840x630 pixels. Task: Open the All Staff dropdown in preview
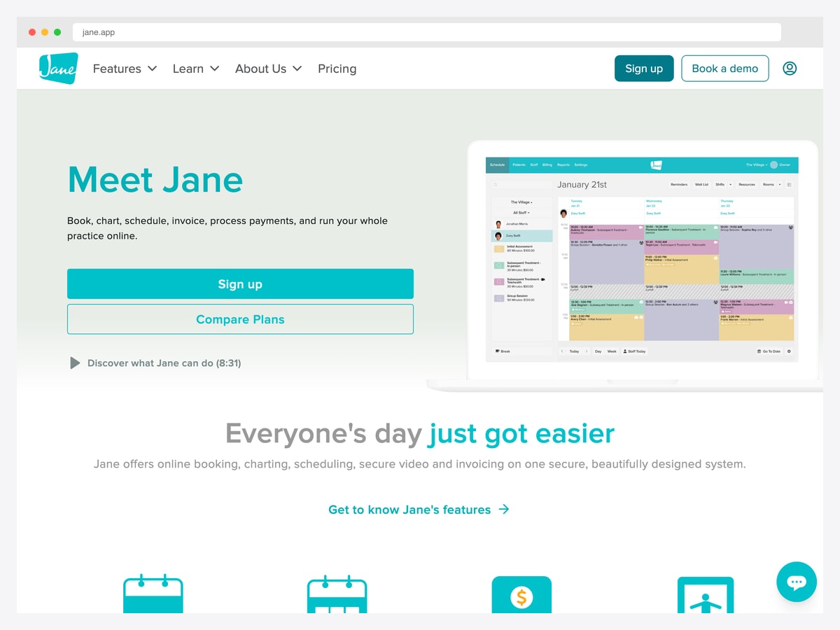[x=521, y=213]
